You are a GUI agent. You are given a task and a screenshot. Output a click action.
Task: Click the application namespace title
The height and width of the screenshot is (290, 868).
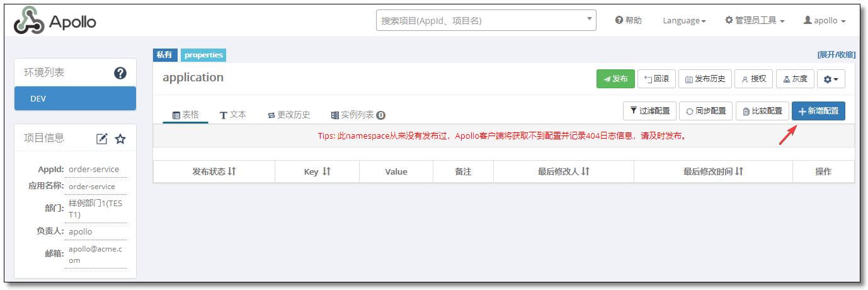click(193, 78)
